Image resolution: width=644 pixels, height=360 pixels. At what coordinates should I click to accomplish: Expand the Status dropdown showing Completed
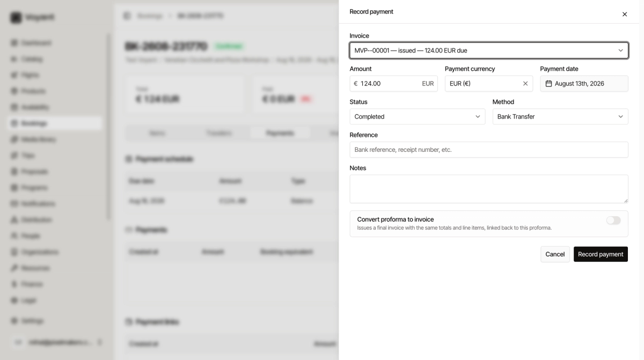click(x=418, y=116)
